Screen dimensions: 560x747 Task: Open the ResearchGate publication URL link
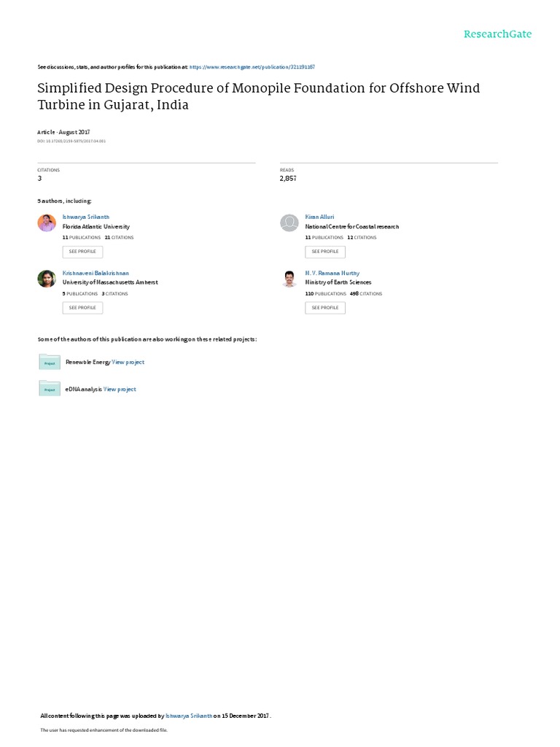[252, 67]
